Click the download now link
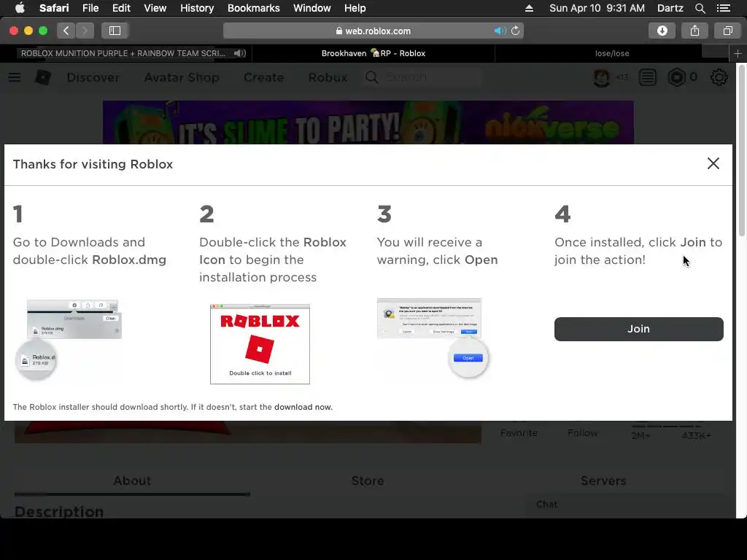 pos(303,407)
